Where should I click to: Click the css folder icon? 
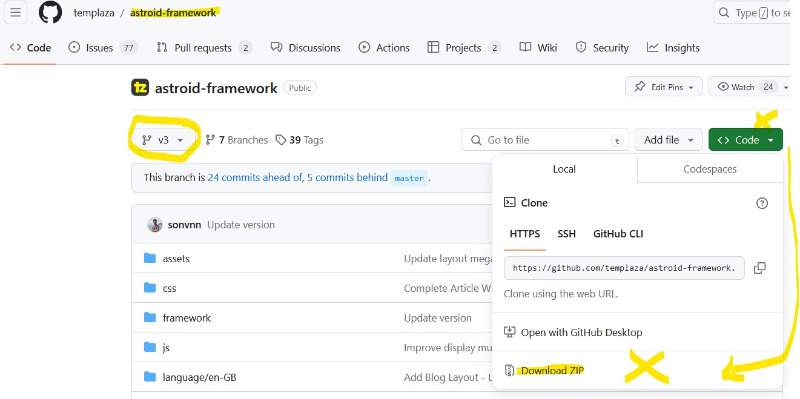click(x=149, y=288)
